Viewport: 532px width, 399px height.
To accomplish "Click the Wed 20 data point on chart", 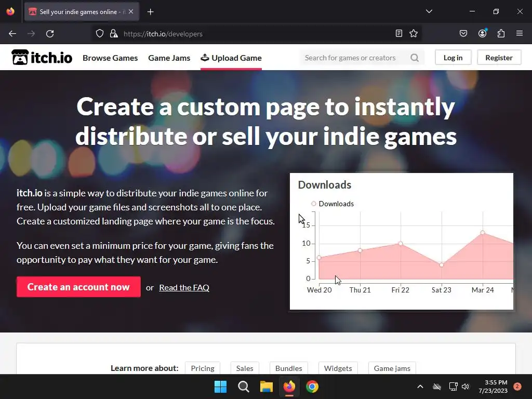I will [x=319, y=258].
